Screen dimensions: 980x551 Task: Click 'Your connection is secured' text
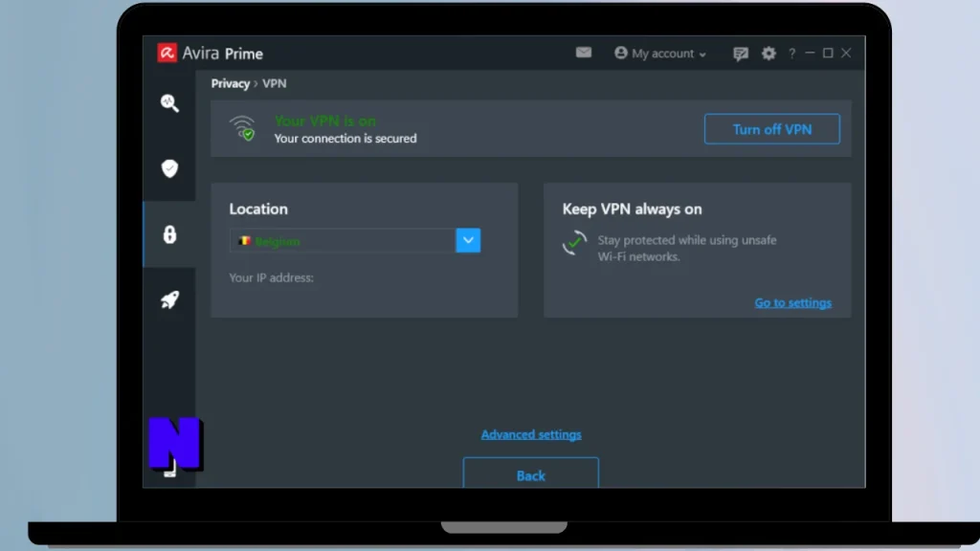(x=345, y=139)
